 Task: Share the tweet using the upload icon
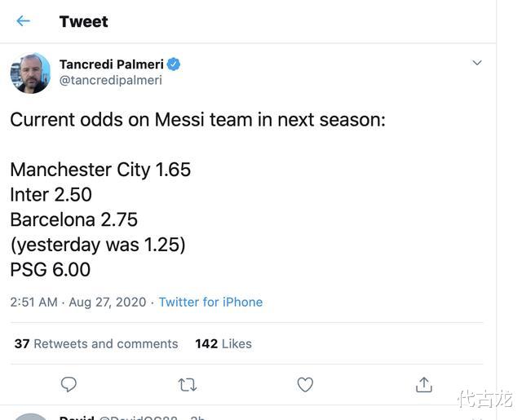point(423,384)
